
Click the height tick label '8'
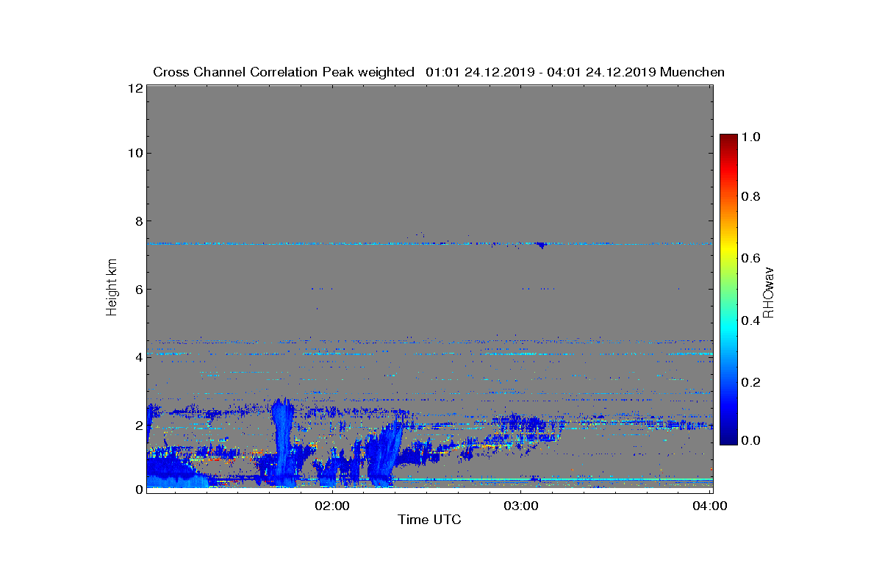point(137,220)
